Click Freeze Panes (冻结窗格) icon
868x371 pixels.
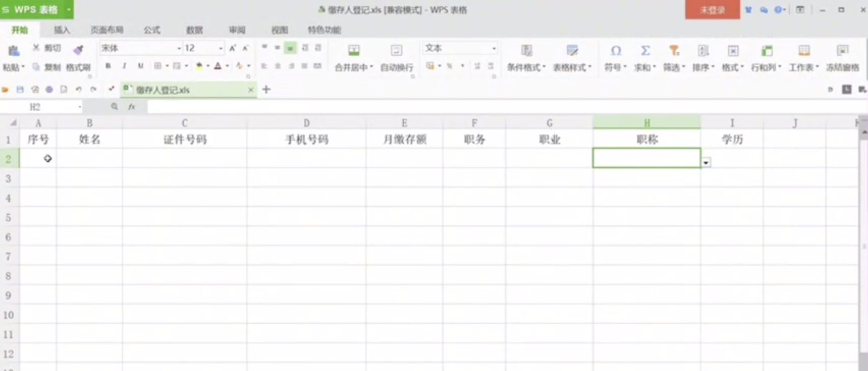843,50
